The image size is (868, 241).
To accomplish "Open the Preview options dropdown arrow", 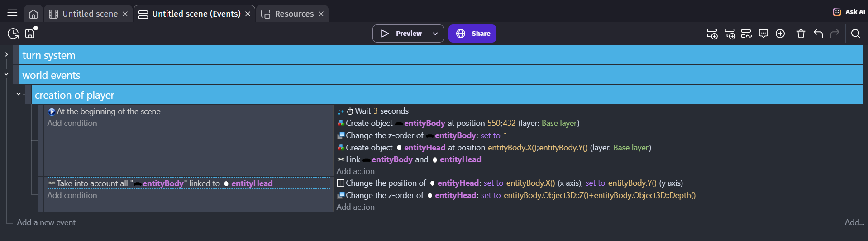I will [435, 34].
